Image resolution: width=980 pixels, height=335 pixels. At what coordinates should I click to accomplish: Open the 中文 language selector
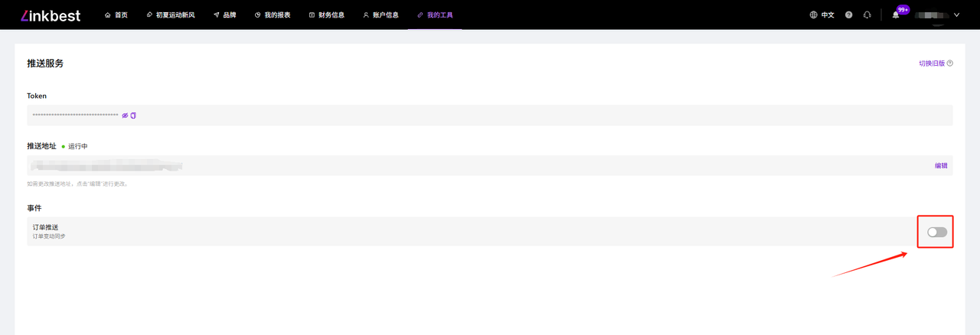828,15
